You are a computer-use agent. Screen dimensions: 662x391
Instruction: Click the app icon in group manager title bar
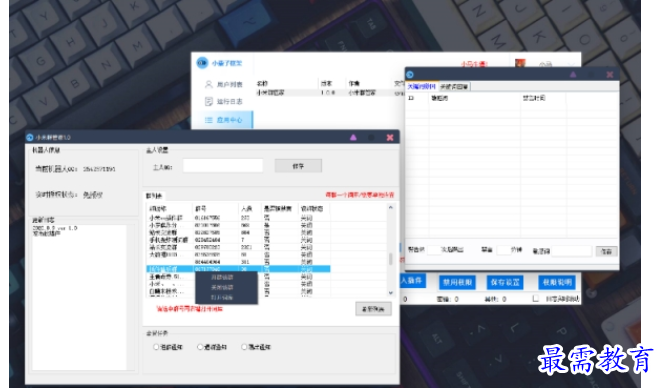(x=30, y=137)
